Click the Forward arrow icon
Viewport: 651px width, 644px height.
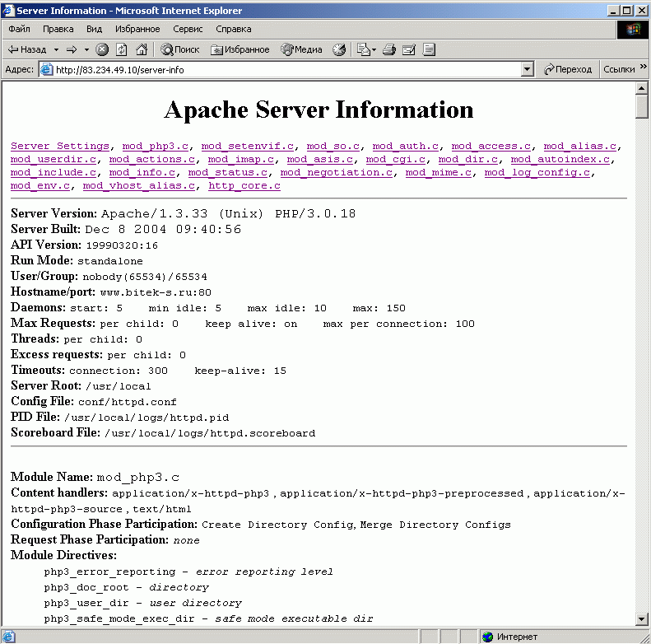click(x=72, y=50)
